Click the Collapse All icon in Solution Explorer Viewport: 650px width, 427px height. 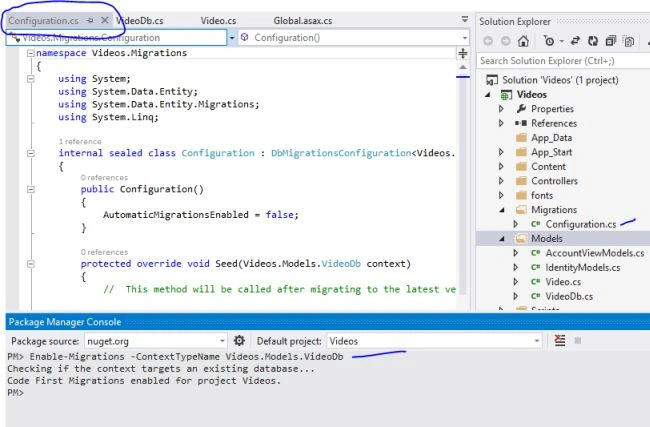(611, 41)
